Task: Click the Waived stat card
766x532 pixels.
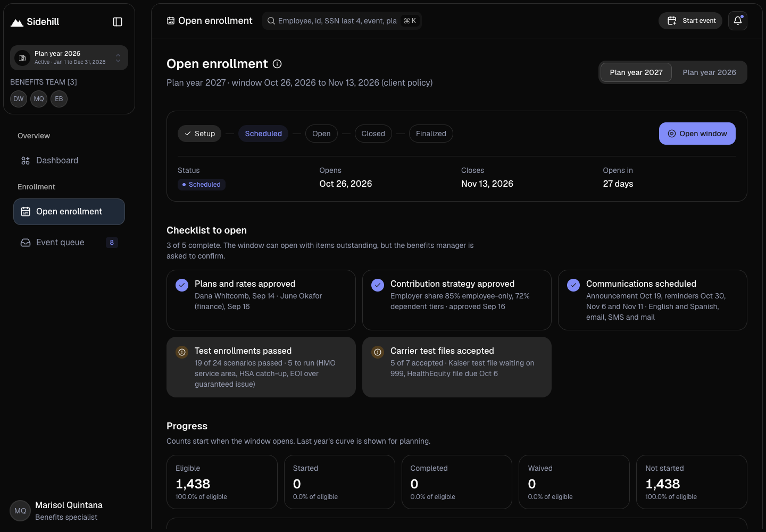Action: pyautogui.click(x=574, y=482)
